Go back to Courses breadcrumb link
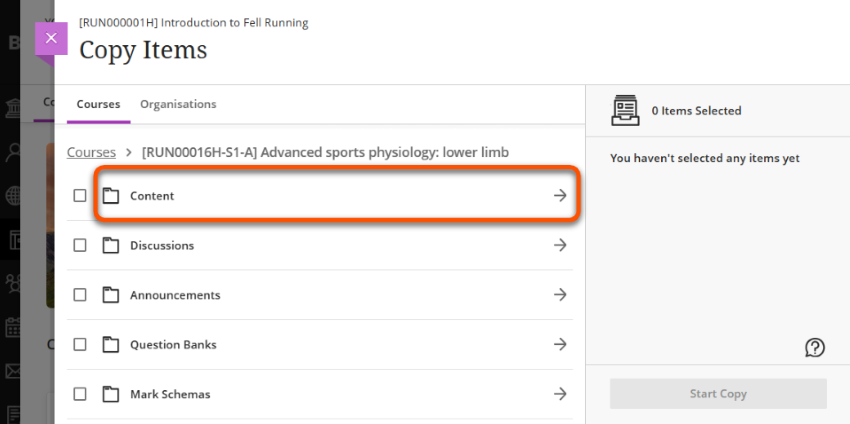The height and width of the screenshot is (424, 850). 91,153
